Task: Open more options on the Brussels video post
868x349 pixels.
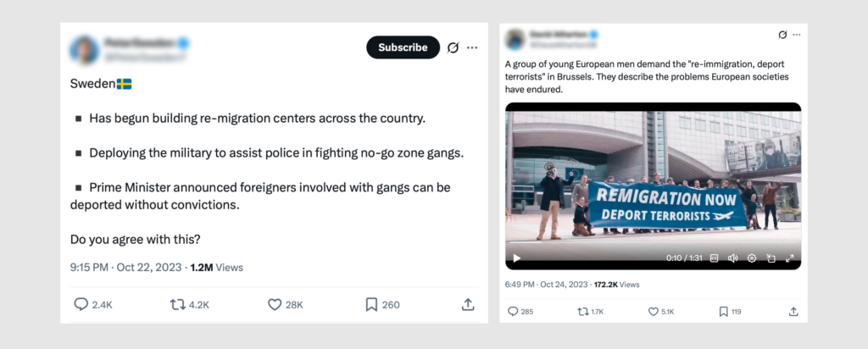Action: 797,35
